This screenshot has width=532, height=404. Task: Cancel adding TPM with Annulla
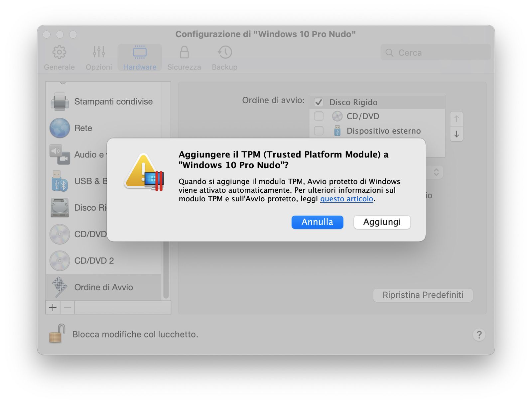[x=318, y=222]
